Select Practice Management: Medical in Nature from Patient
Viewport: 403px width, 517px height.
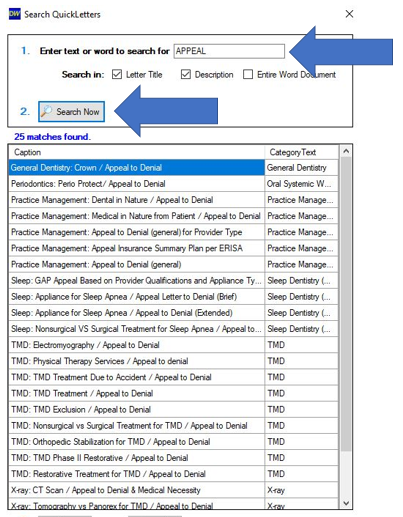pos(137,216)
